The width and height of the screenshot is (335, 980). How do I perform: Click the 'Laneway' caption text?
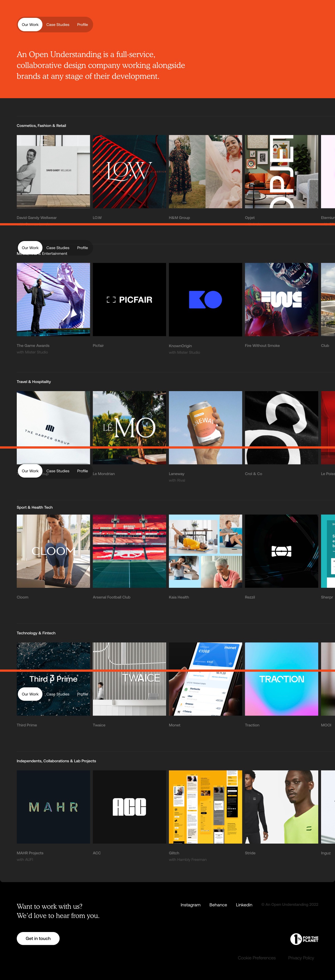[x=177, y=474]
